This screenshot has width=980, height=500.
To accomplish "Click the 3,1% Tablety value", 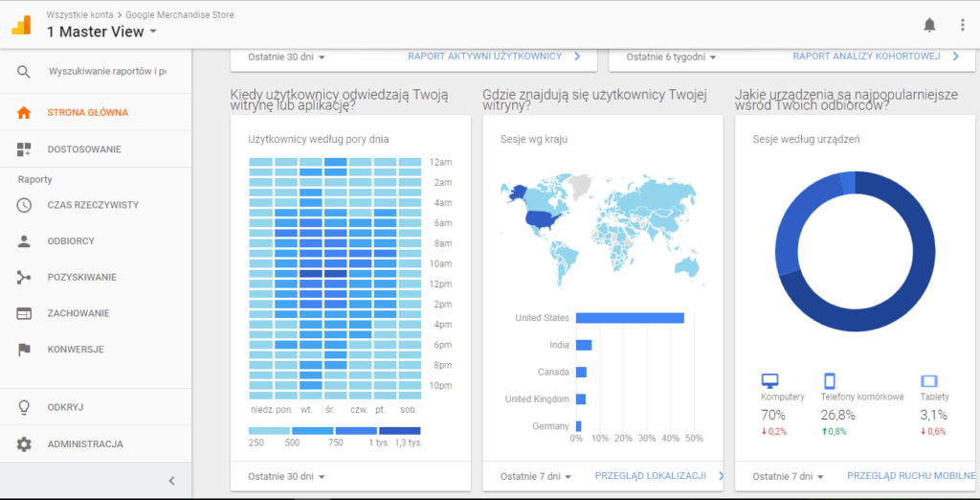I will tap(934, 415).
